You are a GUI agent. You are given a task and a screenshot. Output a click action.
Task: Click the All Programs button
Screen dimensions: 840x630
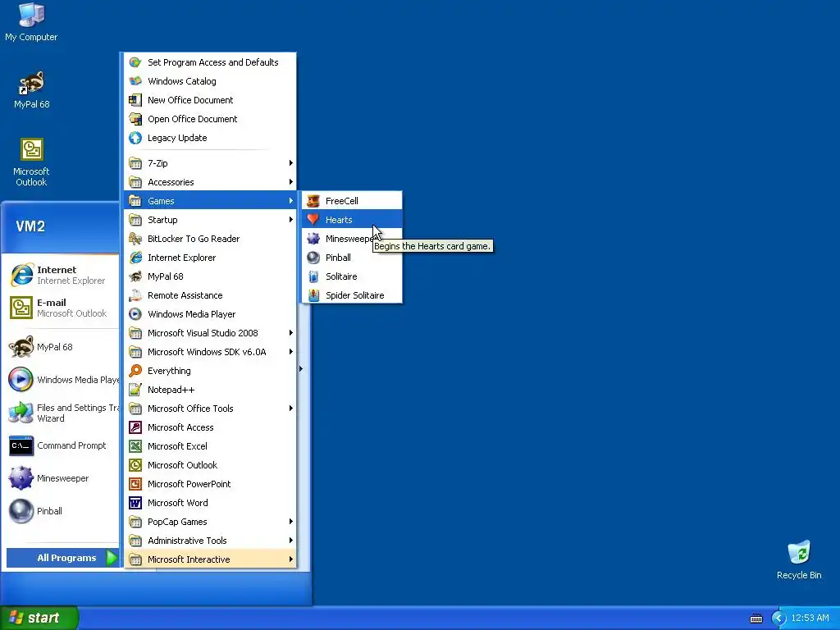coord(62,558)
